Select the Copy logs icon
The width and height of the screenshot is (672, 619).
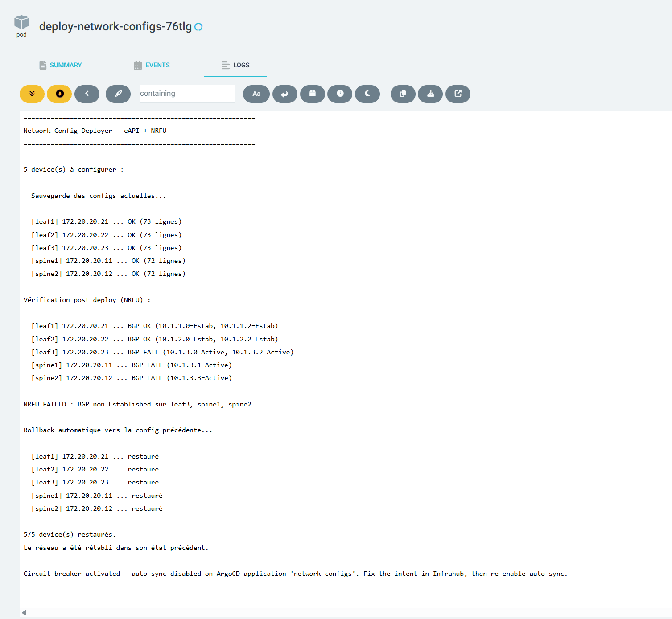pos(403,94)
